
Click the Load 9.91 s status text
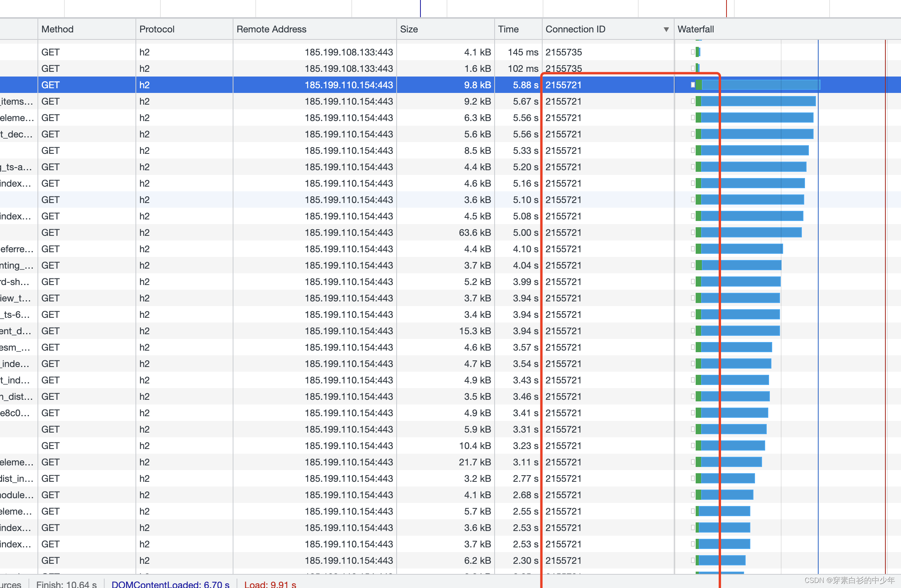(270, 584)
